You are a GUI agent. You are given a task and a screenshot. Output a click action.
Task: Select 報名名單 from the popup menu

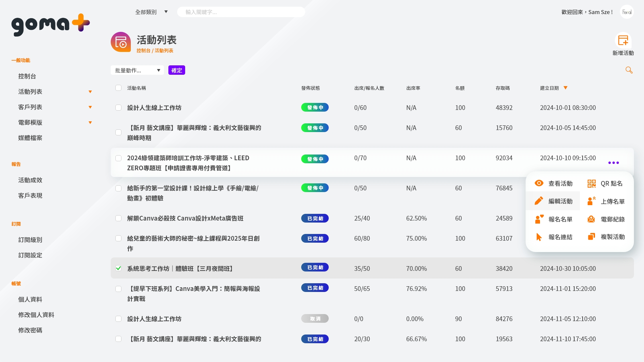pos(560,219)
